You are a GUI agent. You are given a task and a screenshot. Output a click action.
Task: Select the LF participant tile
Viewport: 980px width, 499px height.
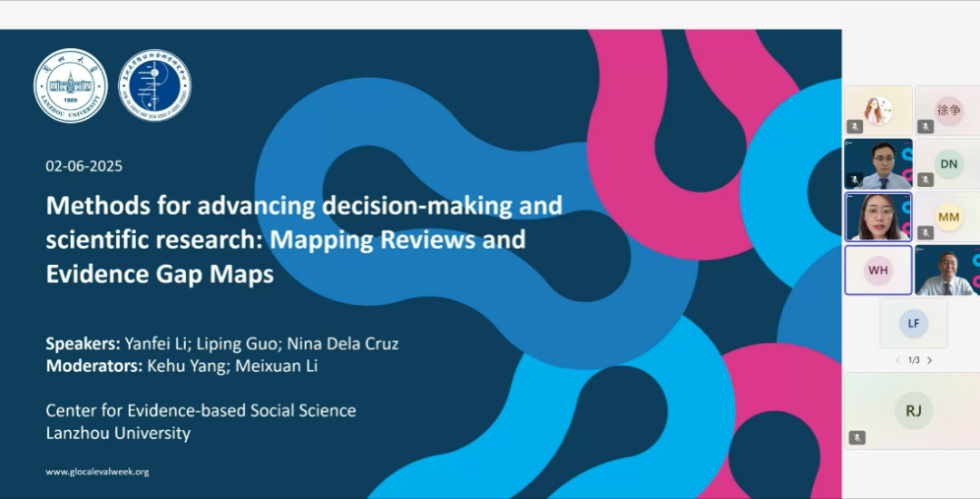(x=913, y=323)
